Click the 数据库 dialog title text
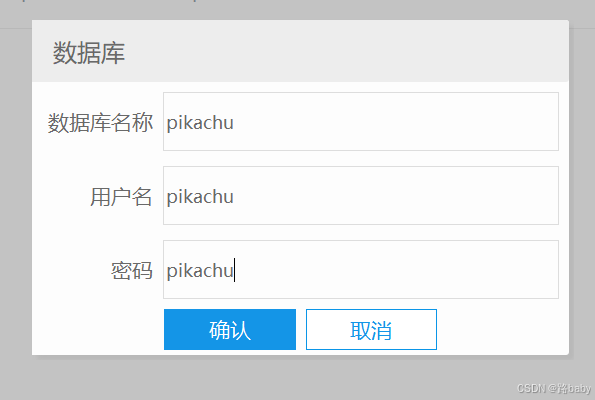The image size is (595, 400). point(89,53)
